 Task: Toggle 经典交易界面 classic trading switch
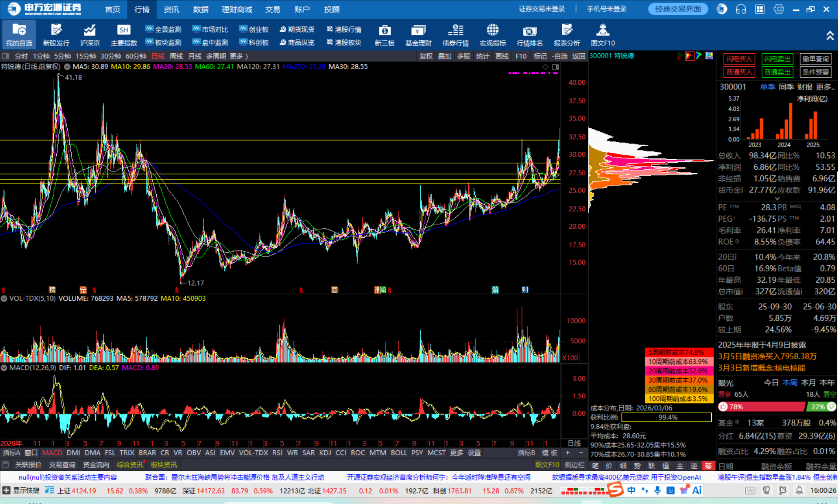coord(677,9)
